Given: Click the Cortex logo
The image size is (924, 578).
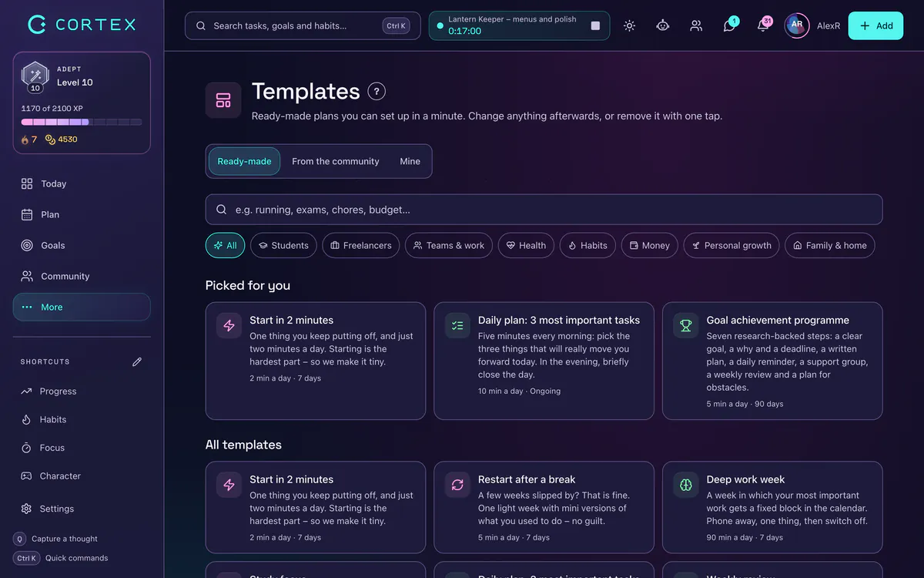Looking at the screenshot, I should (82, 25).
